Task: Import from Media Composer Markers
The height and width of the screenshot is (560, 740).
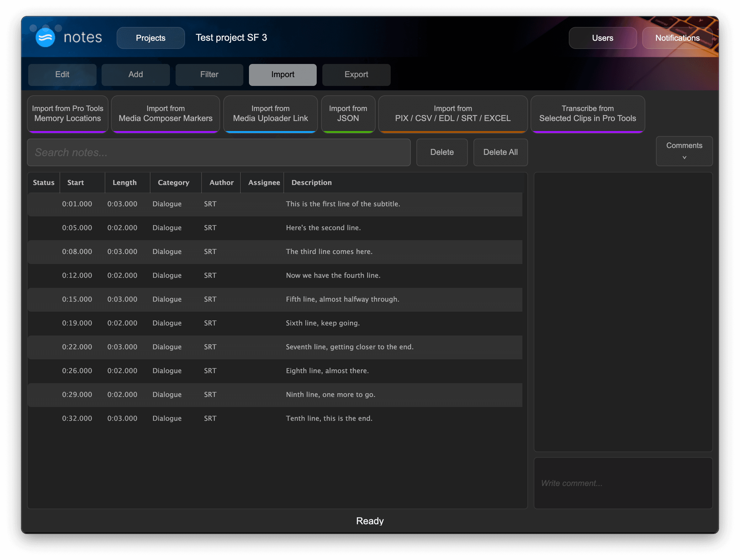Action: pos(165,114)
